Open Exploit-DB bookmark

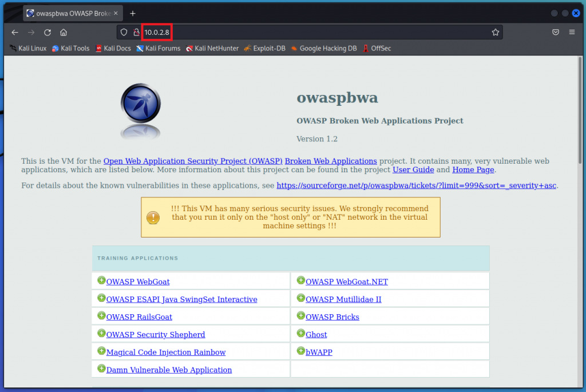click(x=264, y=48)
